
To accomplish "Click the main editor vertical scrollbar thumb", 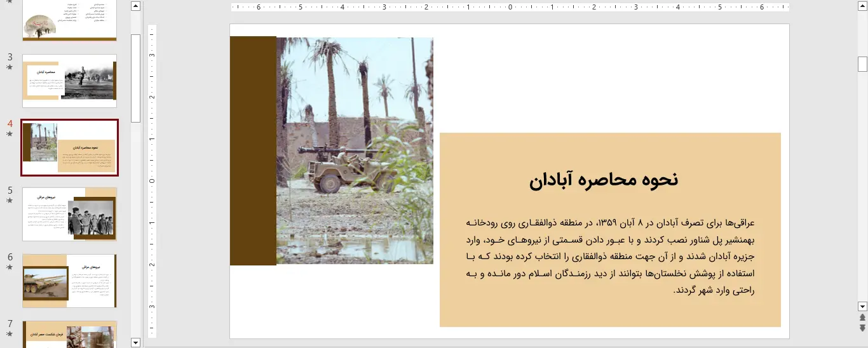I will [x=862, y=64].
